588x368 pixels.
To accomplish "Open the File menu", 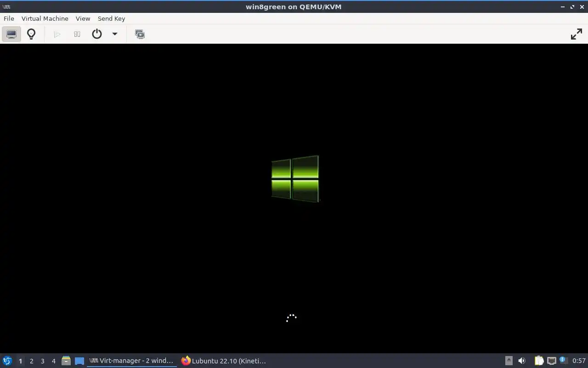I will point(9,18).
